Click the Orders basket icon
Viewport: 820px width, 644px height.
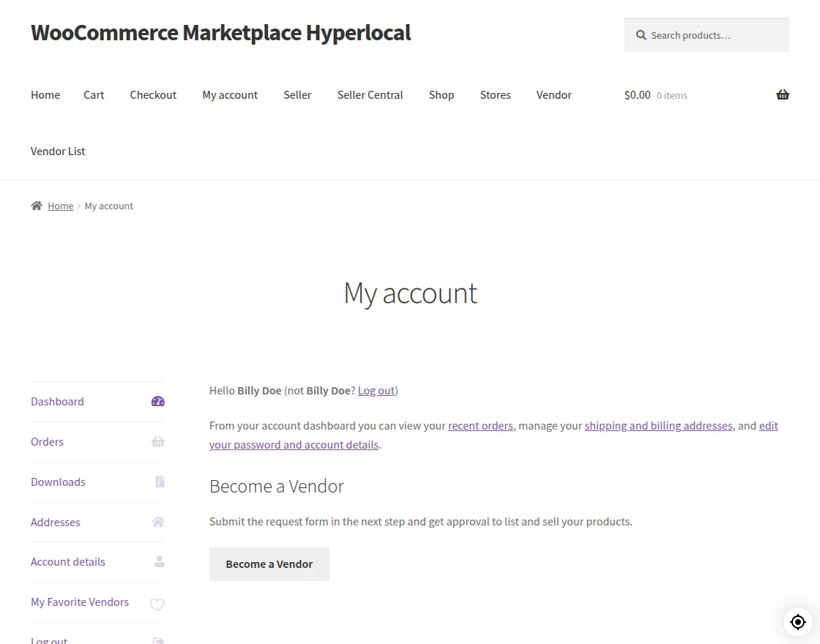point(158,442)
